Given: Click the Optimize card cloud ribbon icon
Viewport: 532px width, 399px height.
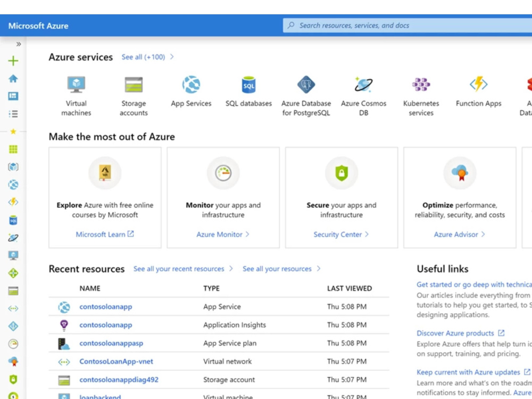Looking at the screenshot, I should click(x=460, y=173).
